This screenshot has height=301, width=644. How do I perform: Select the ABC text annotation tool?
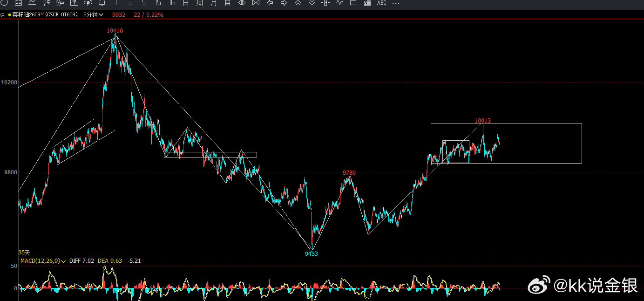pyautogui.click(x=381, y=3)
